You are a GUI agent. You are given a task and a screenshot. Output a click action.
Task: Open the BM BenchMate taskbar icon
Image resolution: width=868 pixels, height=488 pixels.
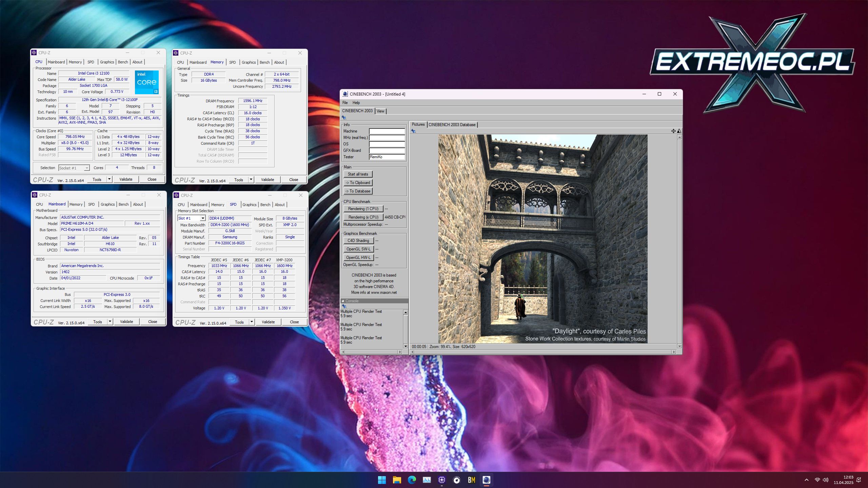pos(471,480)
